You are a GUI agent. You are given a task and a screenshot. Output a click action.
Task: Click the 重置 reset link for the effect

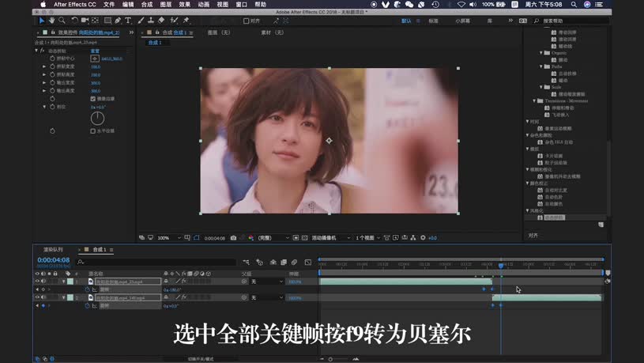click(x=95, y=51)
